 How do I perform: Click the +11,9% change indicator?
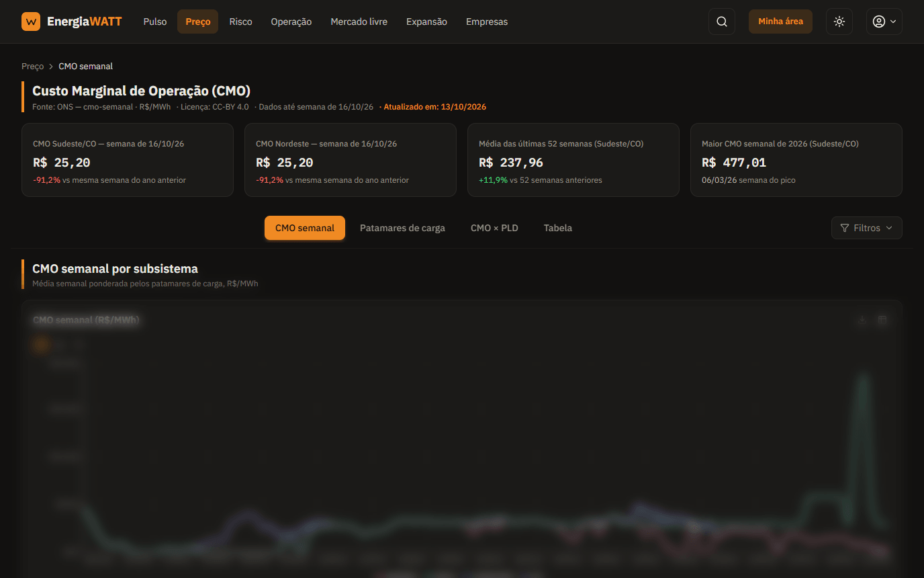tap(493, 180)
